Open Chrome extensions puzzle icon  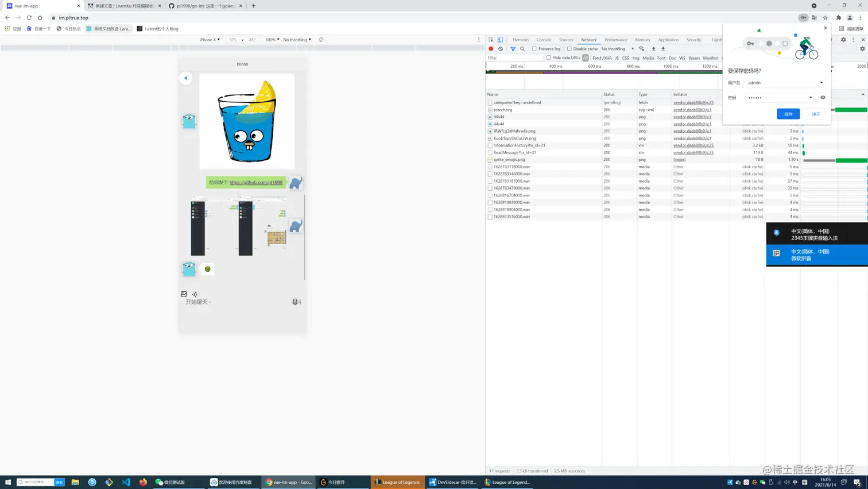point(839,18)
